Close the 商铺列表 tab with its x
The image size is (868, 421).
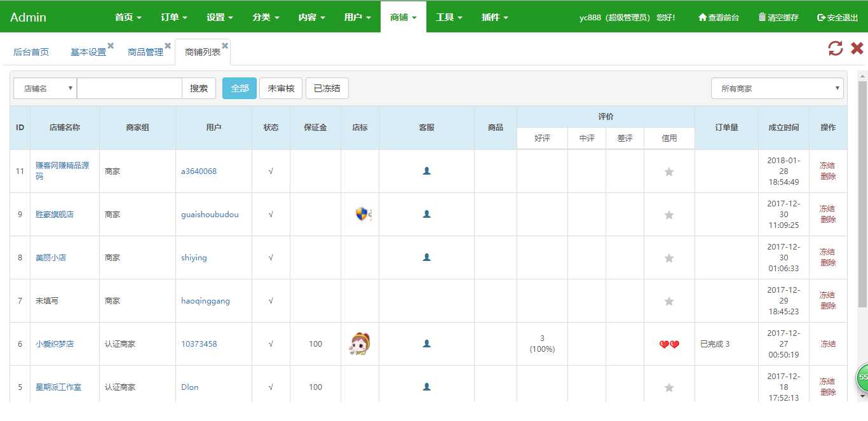[x=225, y=46]
